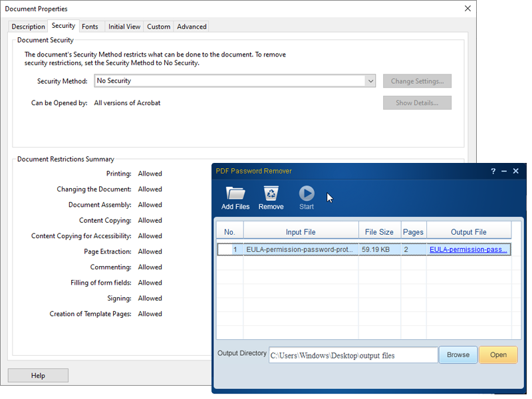Click the Printing: Allowed value
This screenshot has width=532, height=399.
(150, 174)
